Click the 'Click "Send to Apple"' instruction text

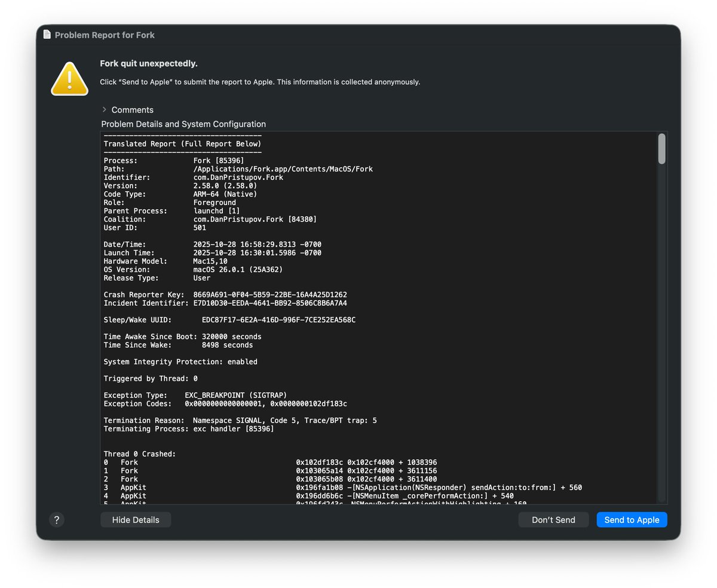point(260,82)
